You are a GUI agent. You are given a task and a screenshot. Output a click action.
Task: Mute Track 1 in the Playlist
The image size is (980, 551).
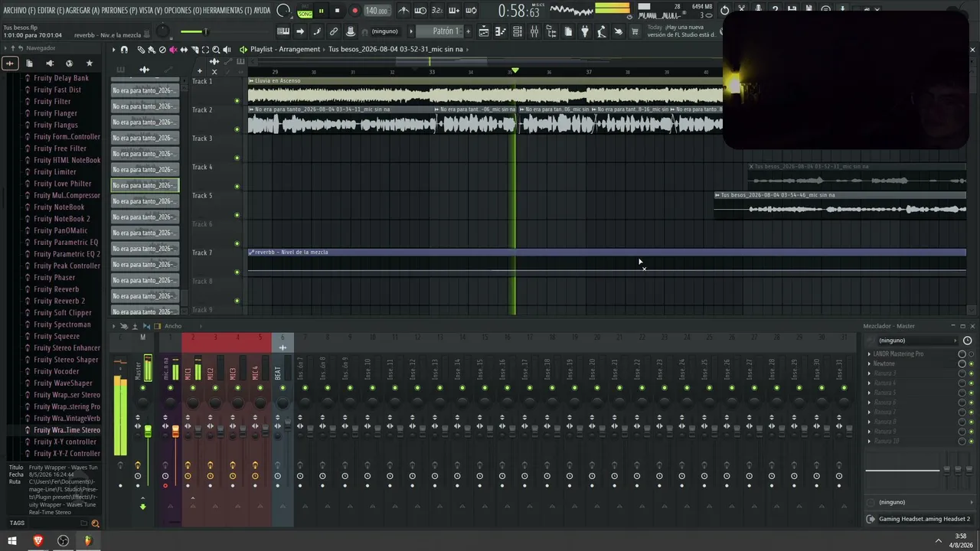click(x=237, y=100)
